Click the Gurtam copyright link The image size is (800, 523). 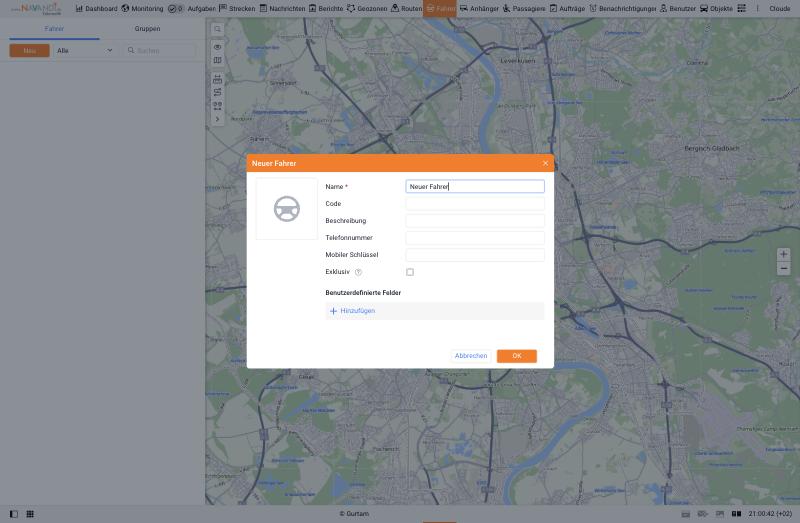[354, 514]
